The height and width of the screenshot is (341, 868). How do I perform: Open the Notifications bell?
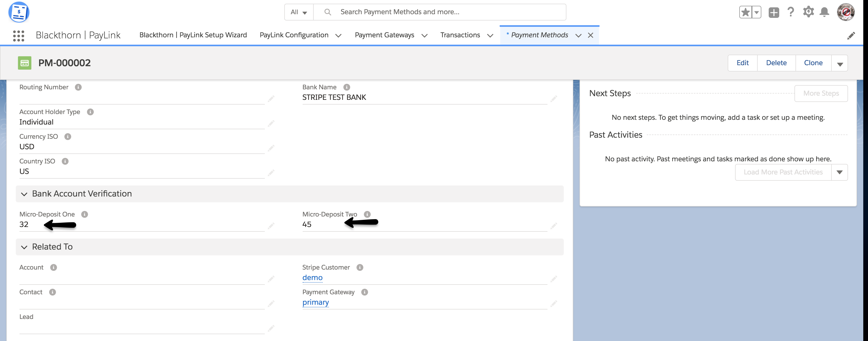[x=824, y=12]
